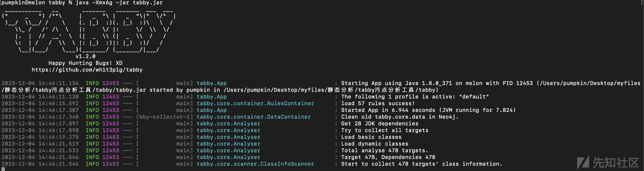Select the tabby.core.container.DataContainer class name
This screenshot has height=171, width=644.
[x=254, y=117]
